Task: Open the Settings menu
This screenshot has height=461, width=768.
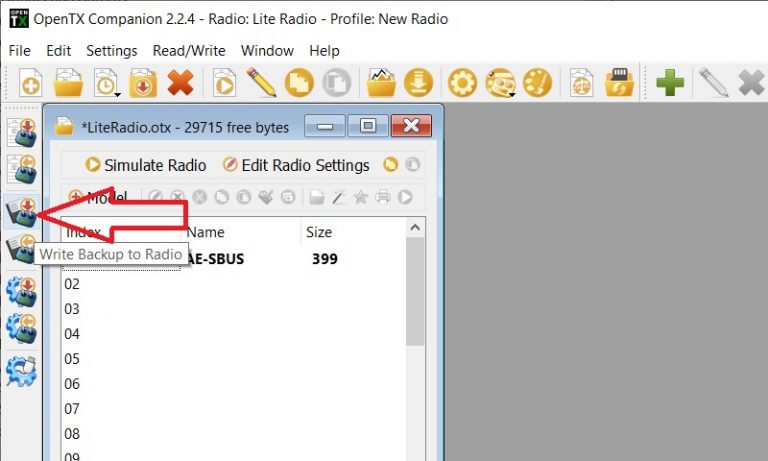Action: click(112, 50)
